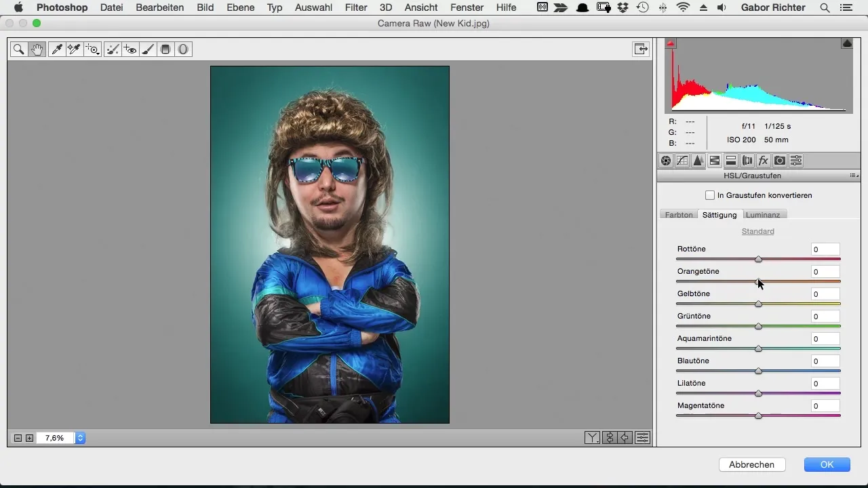Open the Effects fx panel

(x=764, y=161)
